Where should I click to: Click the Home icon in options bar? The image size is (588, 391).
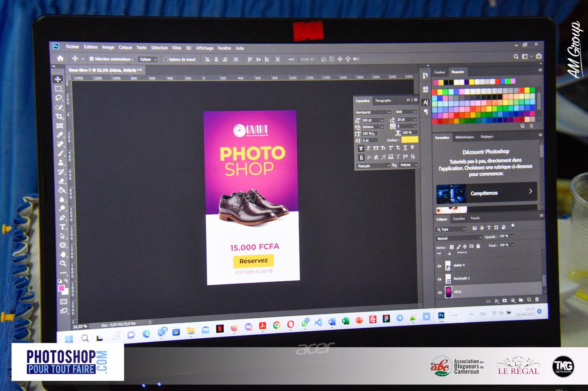pyautogui.click(x=60, y=58)
